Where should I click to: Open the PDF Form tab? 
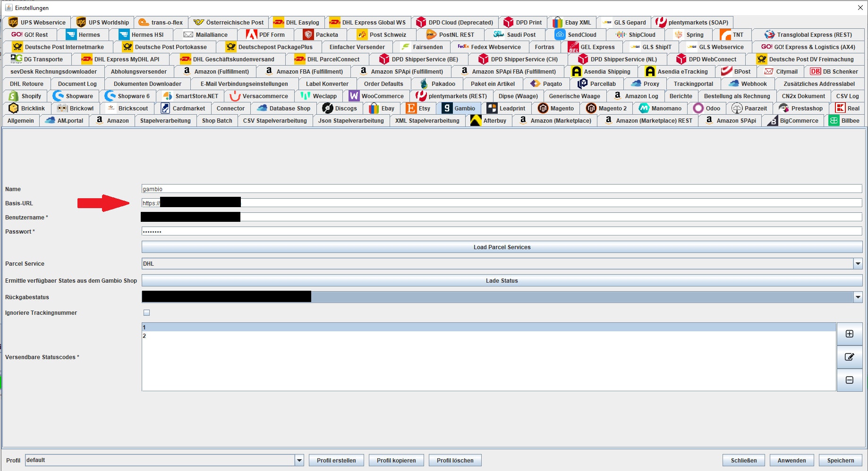pyautogui.click(x=266, y=34)
